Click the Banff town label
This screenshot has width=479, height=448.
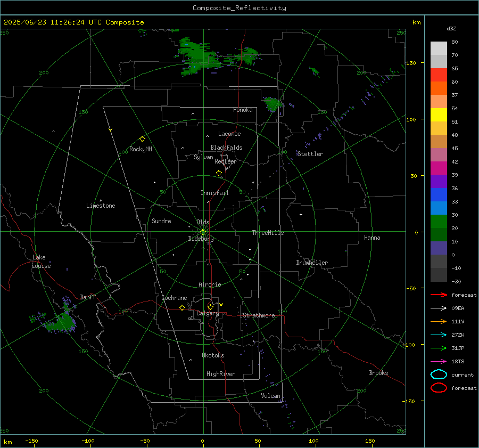click(88, 297)
